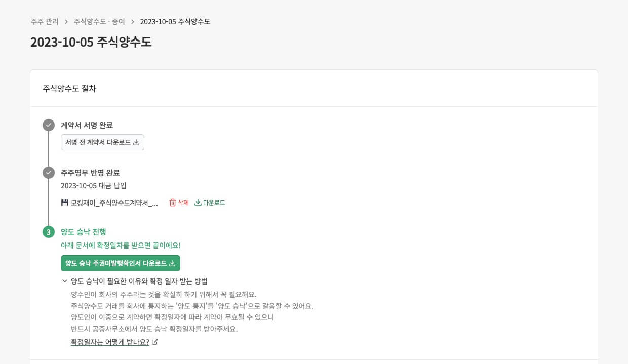Click download icon inside 서명 전 계약서 button
This screenshot has width=628, height=364.
click(x=136, y=142)
